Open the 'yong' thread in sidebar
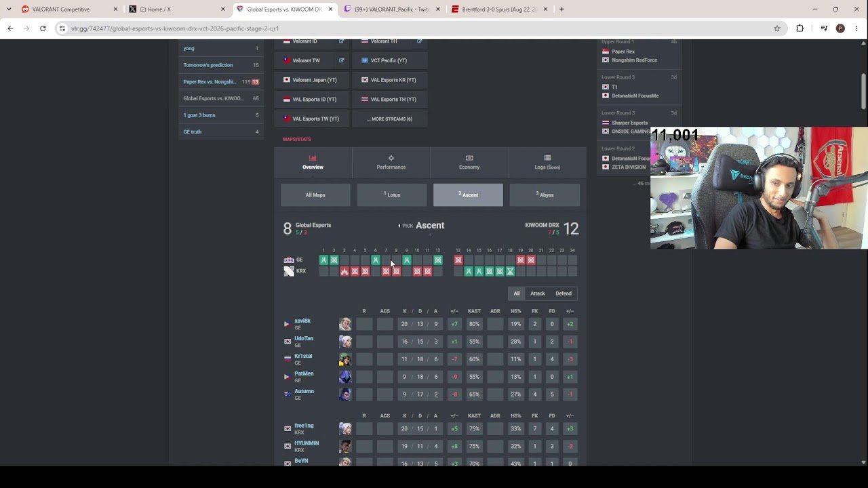Screen dimensions: 868x488 point(221,49)
